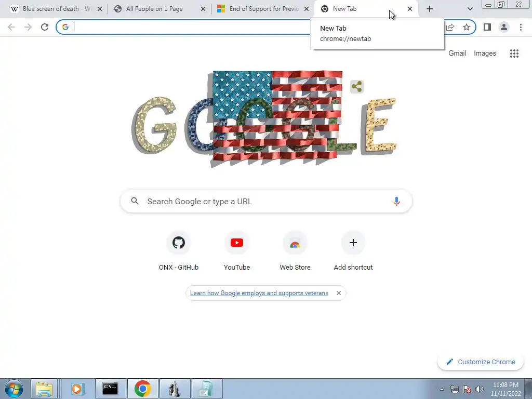Click the Customize Chrome button
This screenshot has width=532, height=399.
coord(481,362)
